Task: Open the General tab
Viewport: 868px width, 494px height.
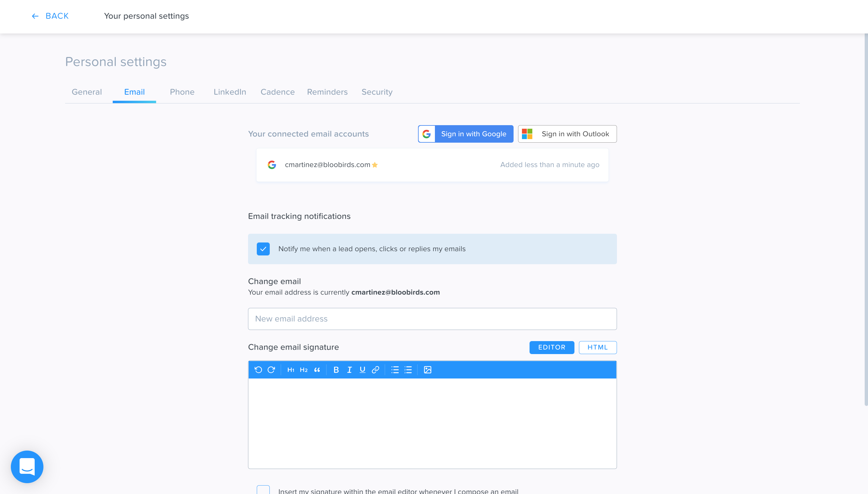Action: tap(87, 92)
